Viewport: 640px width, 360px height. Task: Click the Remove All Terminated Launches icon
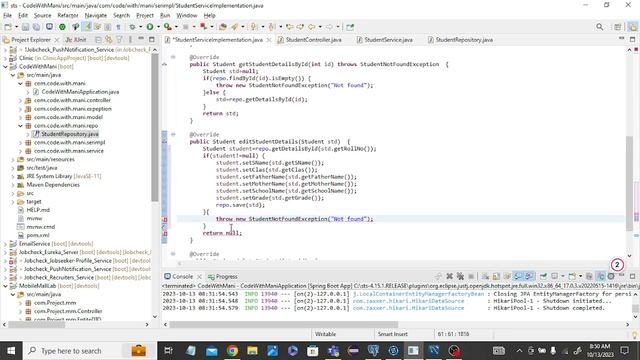pyautogui.click(x=460, y=276)
